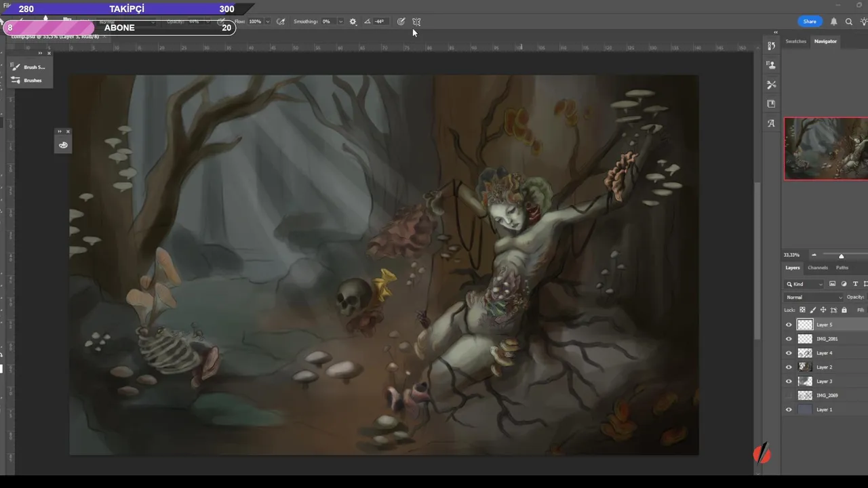Switch to the Swatches tab
This screenshot has height=488, width=868.
[x=796, y=41]
